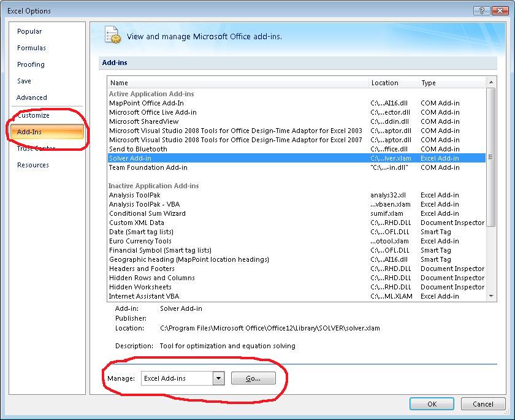Image resolution: width=515 pixels, height=420 pixels.
Task: Select the Analysis ToolPak - VBA row
Action: pos(297,204)
